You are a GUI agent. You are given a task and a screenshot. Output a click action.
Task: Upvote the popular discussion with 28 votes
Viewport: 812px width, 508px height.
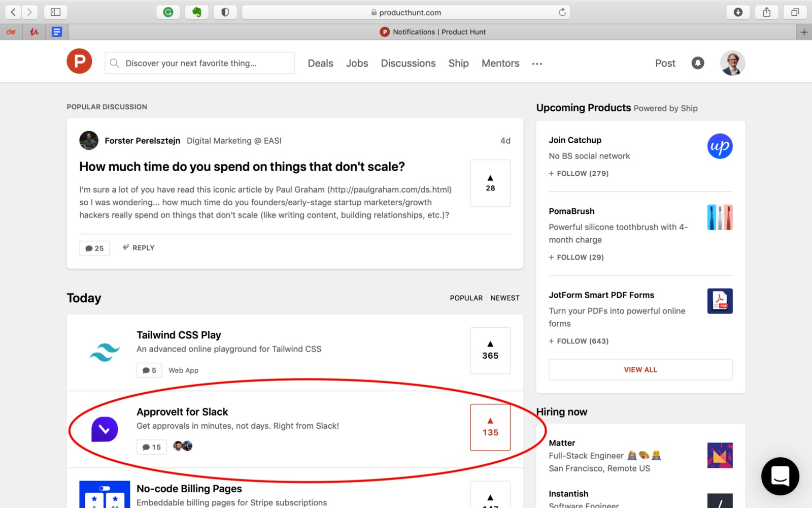[490, 183]
